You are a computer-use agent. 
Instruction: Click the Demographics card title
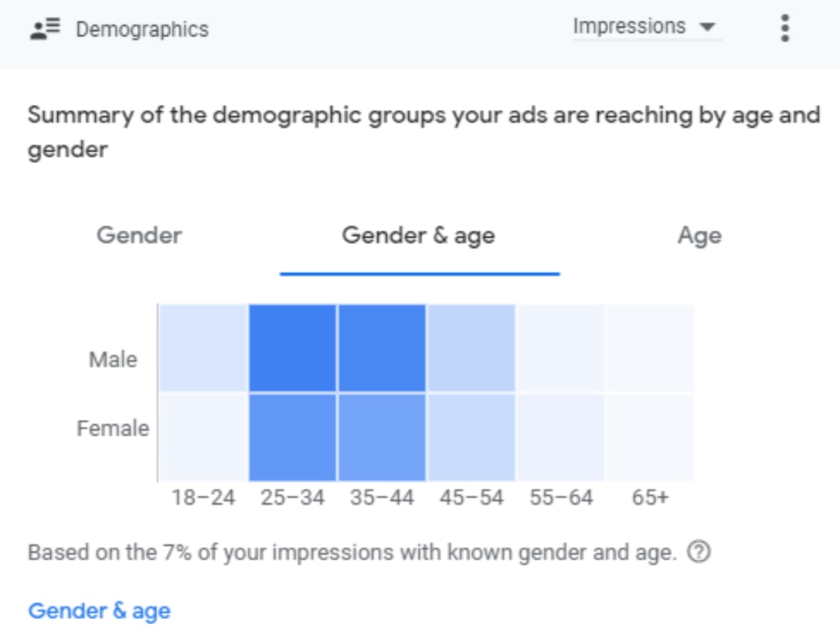point(143,29)
